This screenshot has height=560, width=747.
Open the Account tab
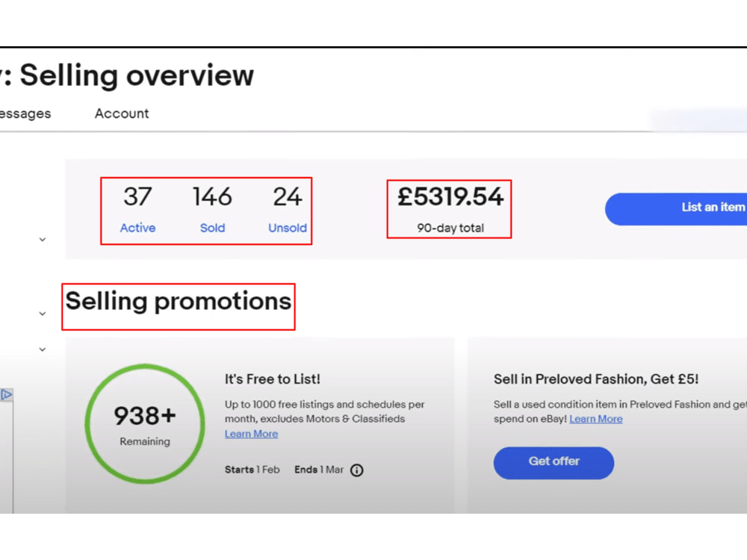(122, 113)
